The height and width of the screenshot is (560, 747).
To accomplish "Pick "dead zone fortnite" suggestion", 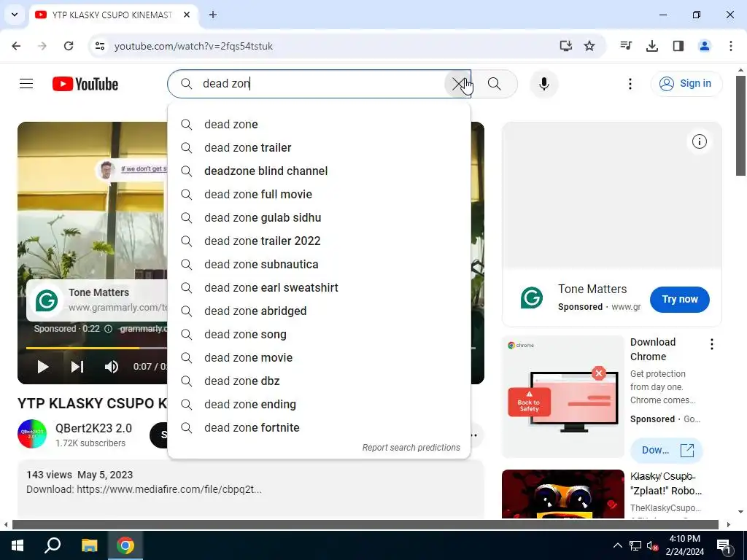I will coord(320,427).
